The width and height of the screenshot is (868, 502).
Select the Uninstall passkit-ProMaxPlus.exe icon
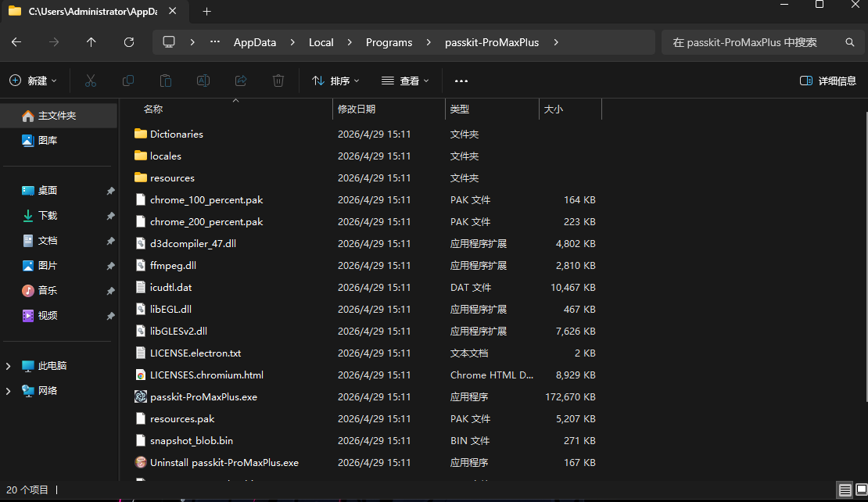click(141, 462)
